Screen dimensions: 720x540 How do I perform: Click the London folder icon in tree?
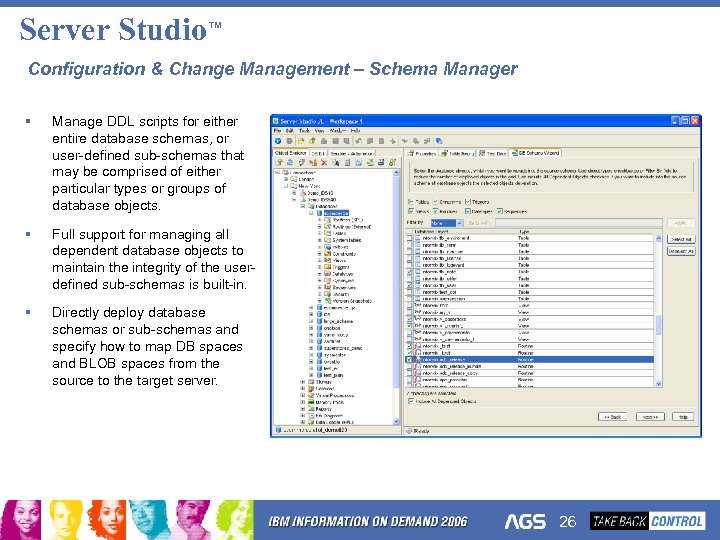pyautogui.click(x=293, y=179)
